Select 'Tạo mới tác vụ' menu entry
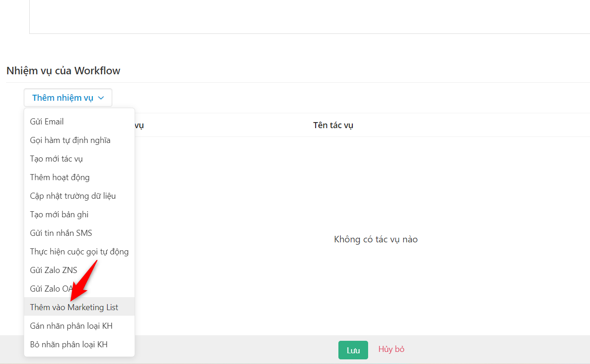The image size is (590, 364). coord(56,158)
